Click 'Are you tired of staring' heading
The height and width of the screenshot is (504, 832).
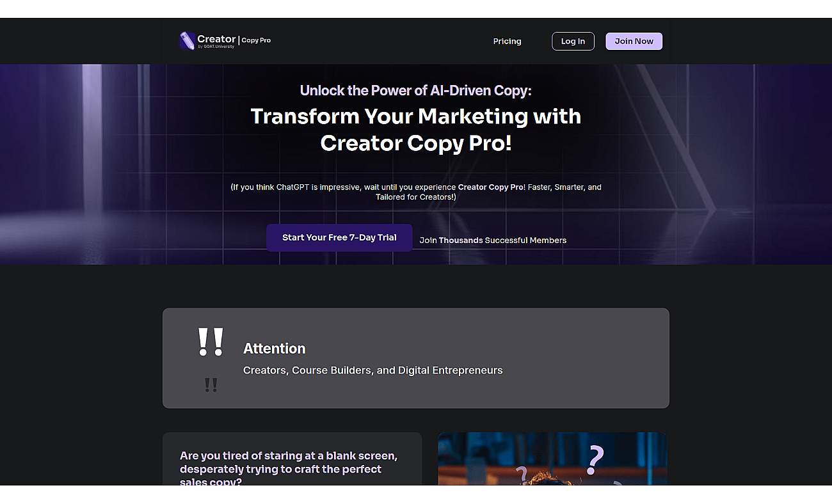click(289, 469)
